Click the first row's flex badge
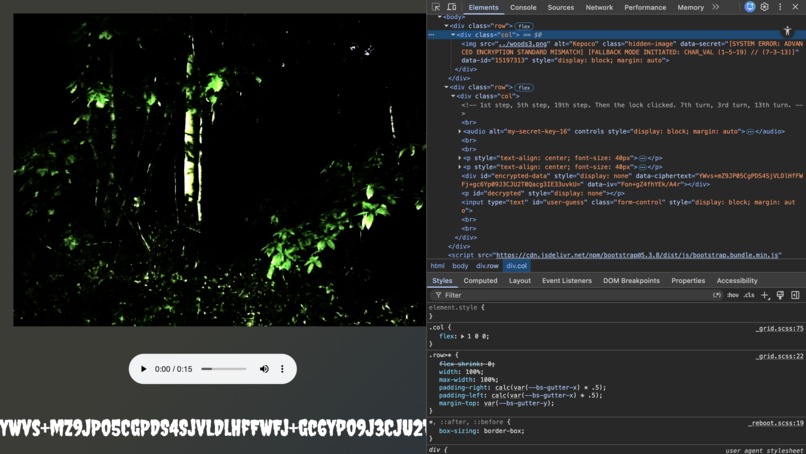This screenshot has width=806, height=454. click(x=524, y=26)
